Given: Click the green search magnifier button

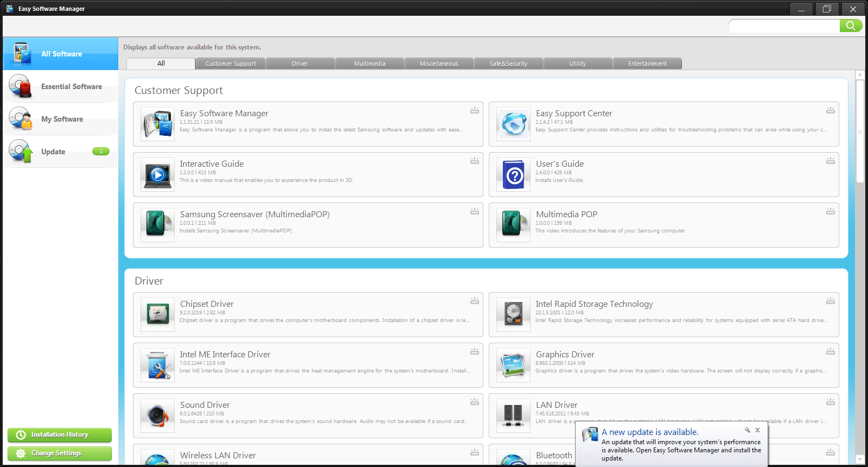Looking at the screenshot, I should click(851, 26).
